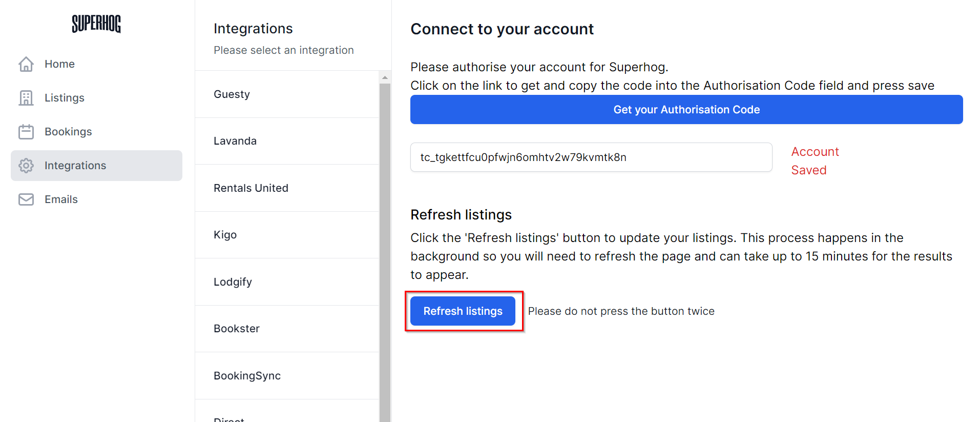Choose the Lodgify integration
Image resolution: width=980 pixels, height=422 pixels.
click(x=287, y=282)
